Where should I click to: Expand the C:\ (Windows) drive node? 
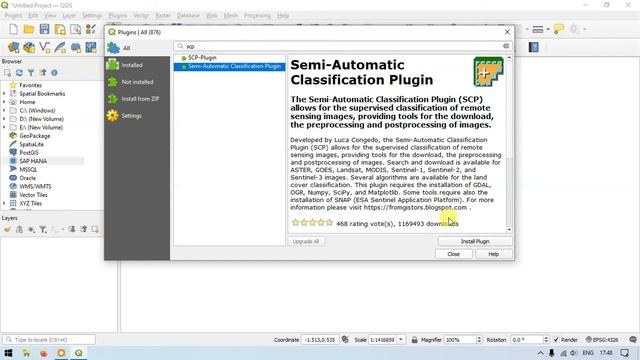4,111
